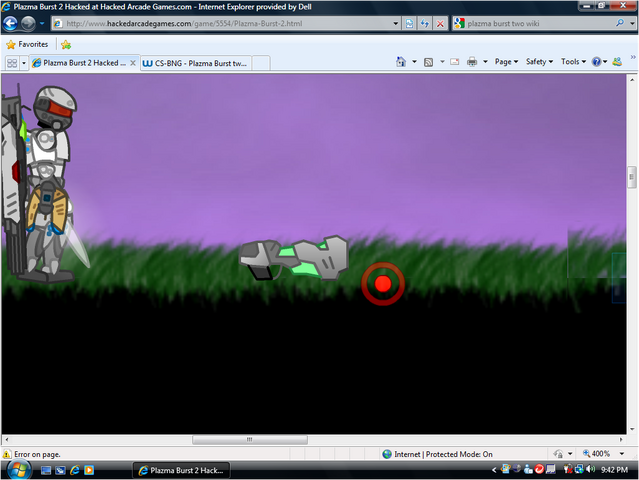The image size is (639, 480).
Task: Close the Plazma Burst 2 Hacked tab
Action: coord(133,63)
